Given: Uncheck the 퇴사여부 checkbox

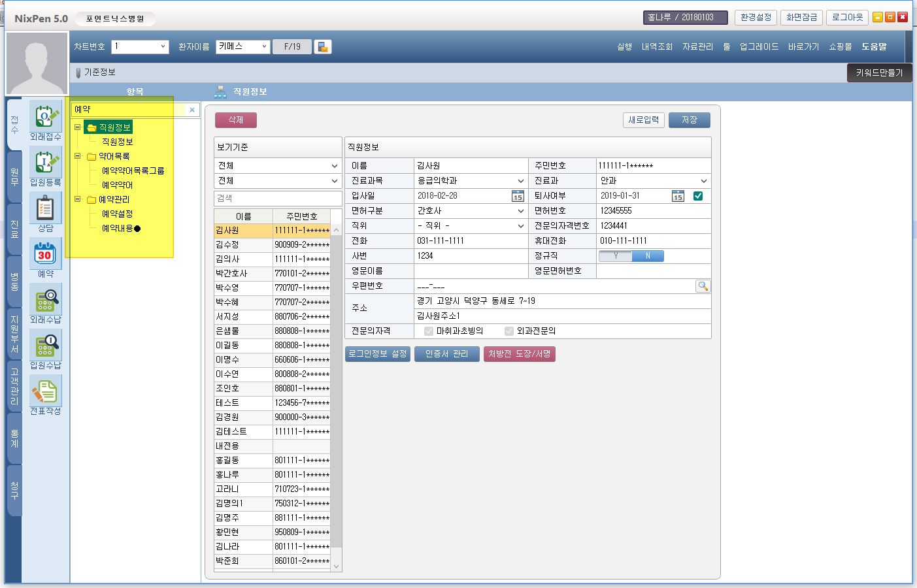Looking at the screenshot, I should 698,196.
